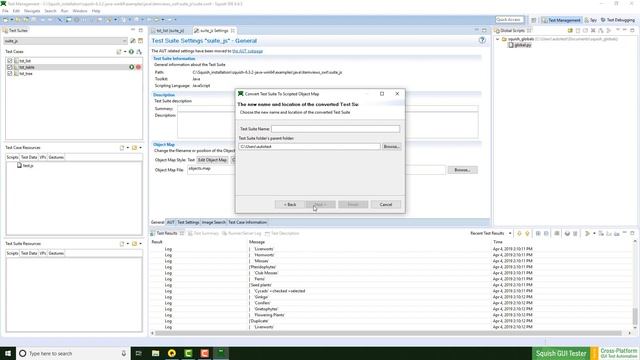The width and height of the screenshot is (640, 360).
Task: Click the X remove icon in Global Scripts toolbar
Action: [x=593, y=31]
